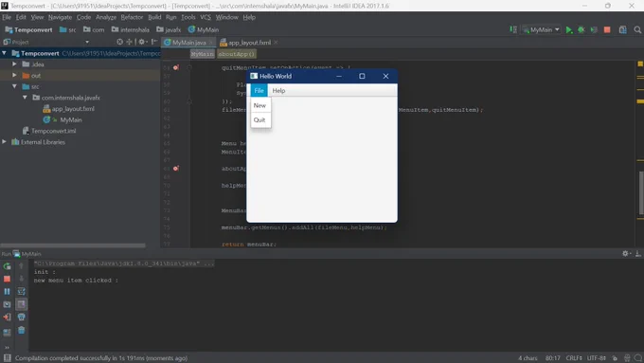Open Project panel settings gear

pos(142,42)
